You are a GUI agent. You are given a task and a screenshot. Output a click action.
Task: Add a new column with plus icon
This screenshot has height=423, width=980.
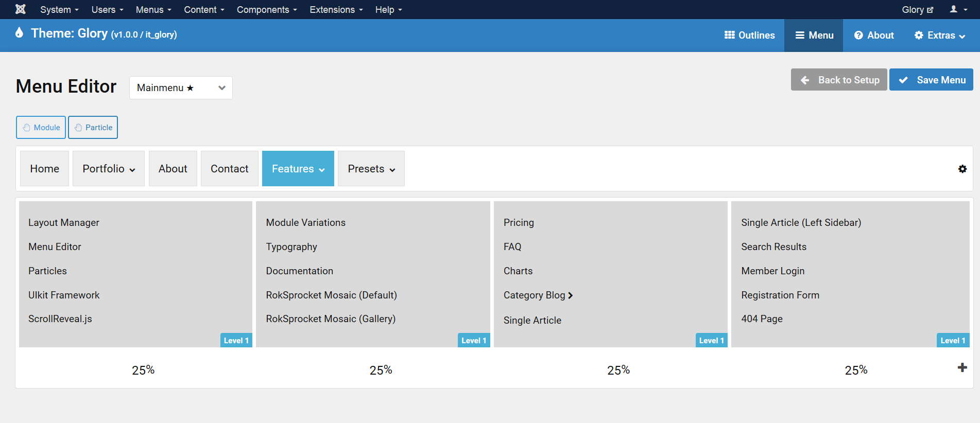point(961,367)
